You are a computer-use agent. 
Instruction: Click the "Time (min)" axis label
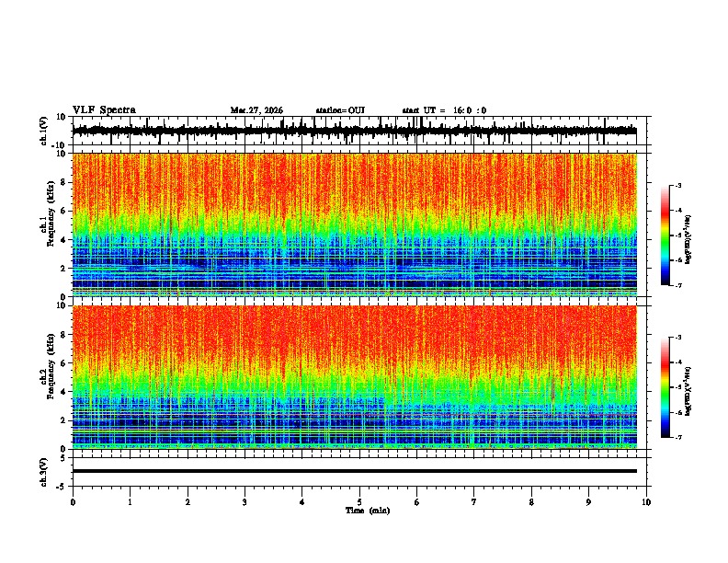[368, 511]
